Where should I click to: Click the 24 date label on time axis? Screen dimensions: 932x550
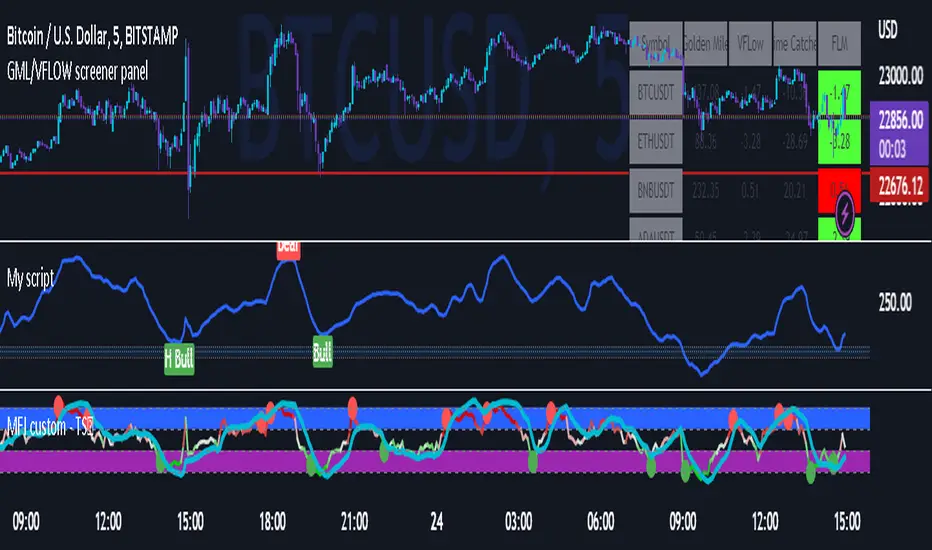pos(437,522)
